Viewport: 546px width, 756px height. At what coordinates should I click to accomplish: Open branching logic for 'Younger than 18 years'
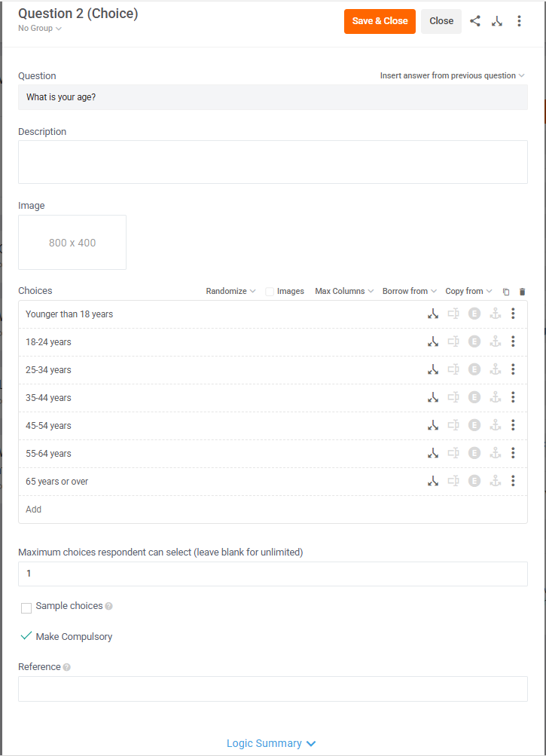click(x=433, y=314)
